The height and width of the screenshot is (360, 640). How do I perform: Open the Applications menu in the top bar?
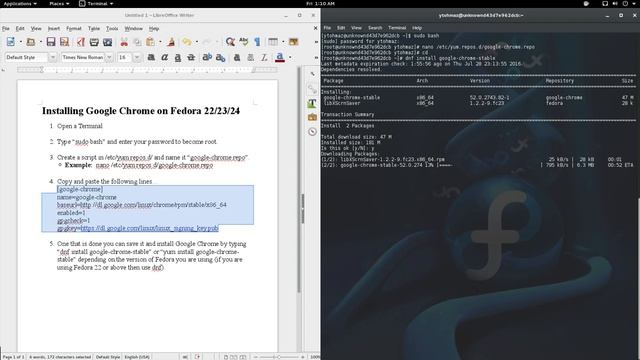click(x=20, y=4)
